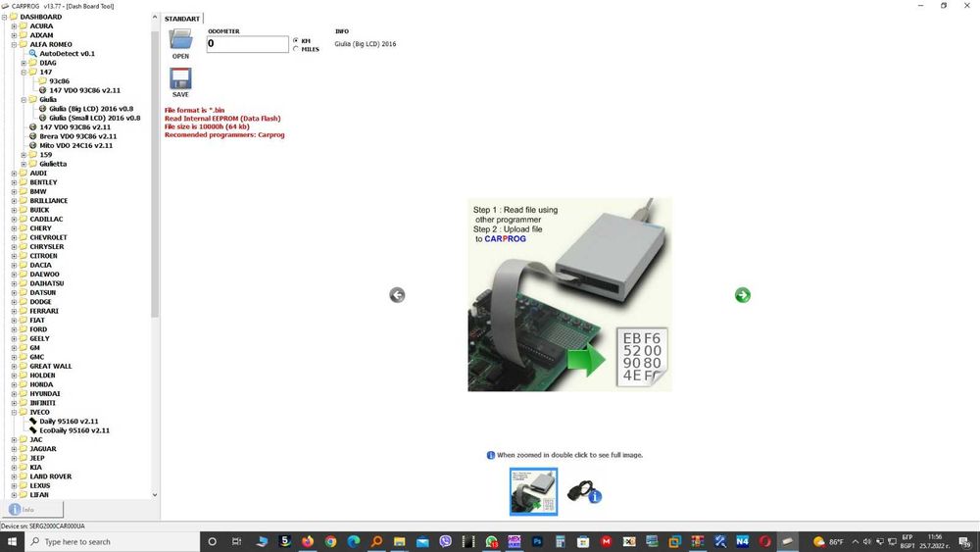
Task: Open Calculator from taskbar
Action: [560, 541]
